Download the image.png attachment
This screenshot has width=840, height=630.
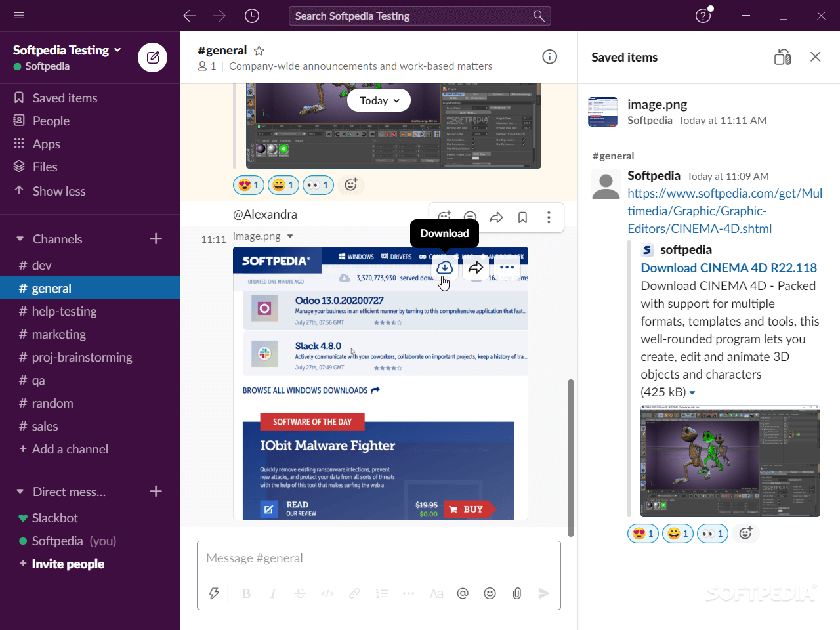(x=444, y=267)
